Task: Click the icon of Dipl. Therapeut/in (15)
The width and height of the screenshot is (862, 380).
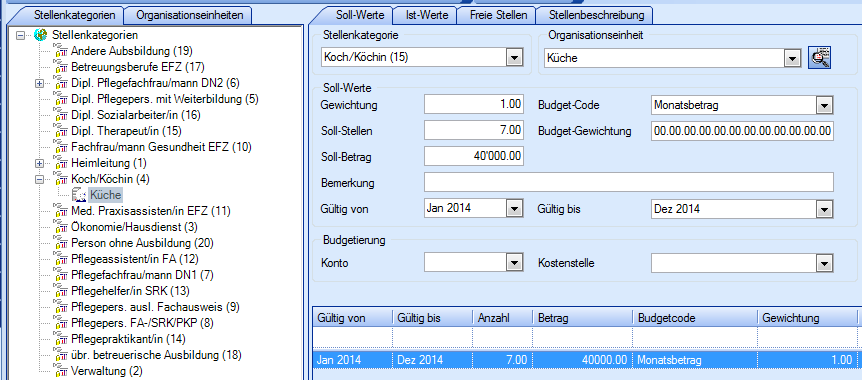Action: click(x=60, y=131)
